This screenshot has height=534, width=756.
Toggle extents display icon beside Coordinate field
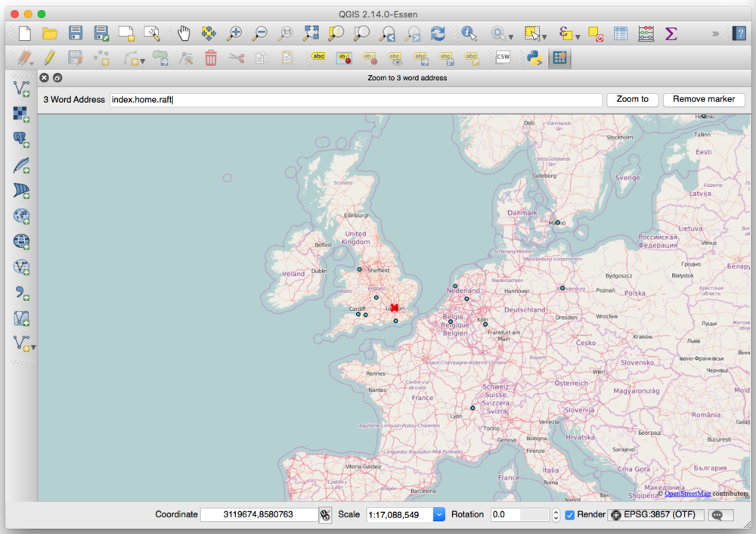325,514
